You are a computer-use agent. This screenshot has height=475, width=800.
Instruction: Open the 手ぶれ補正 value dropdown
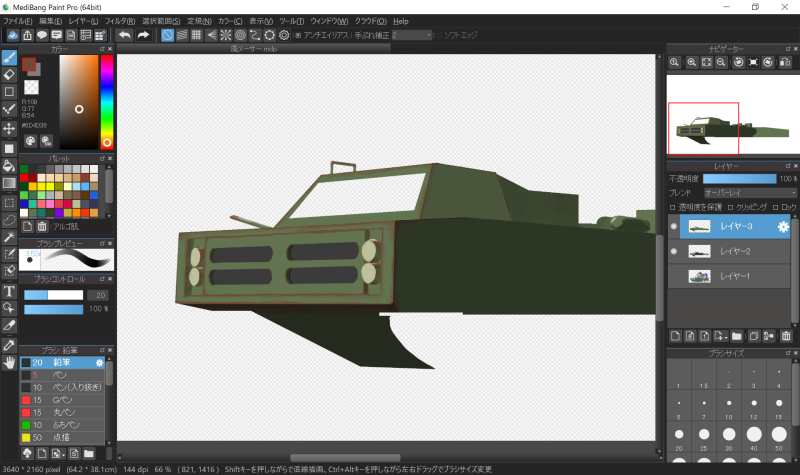412,35
